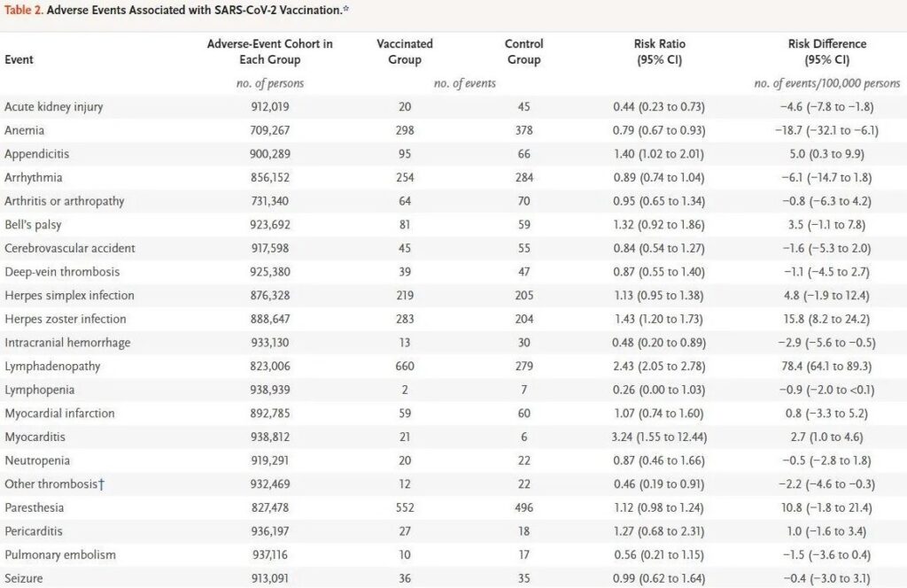Select the Anemia risk difference value
Viewport: 907px width, 588px height.
click(x=826, y=130)
